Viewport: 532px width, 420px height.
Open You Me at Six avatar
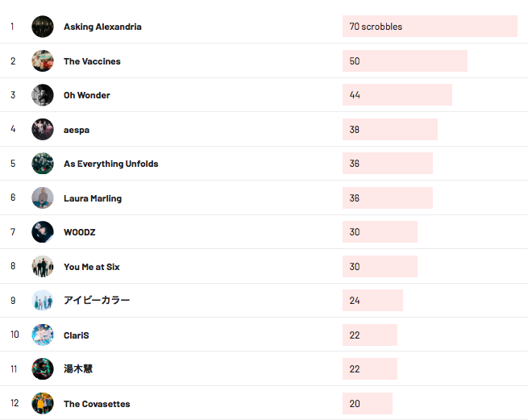point(43,266)
